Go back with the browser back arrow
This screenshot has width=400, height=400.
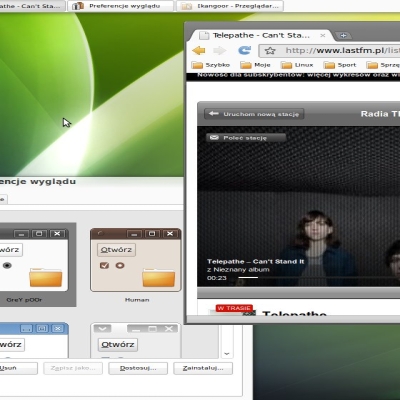(199, 50)
